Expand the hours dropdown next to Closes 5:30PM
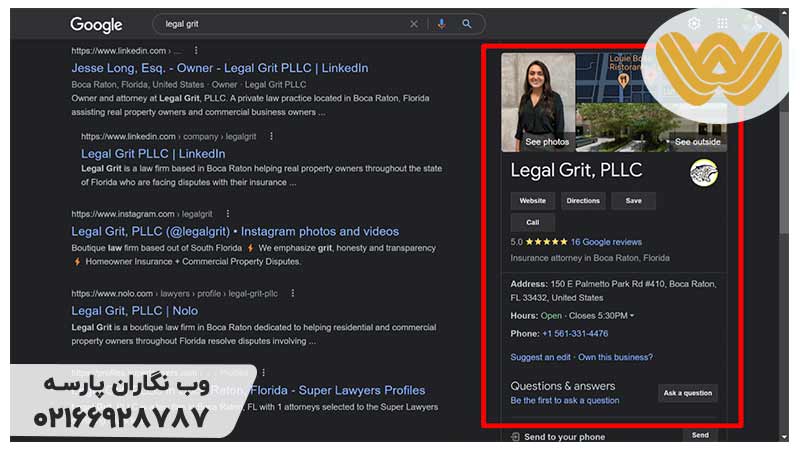Screen dimensions: 800x450 click(x=631, y=316)
